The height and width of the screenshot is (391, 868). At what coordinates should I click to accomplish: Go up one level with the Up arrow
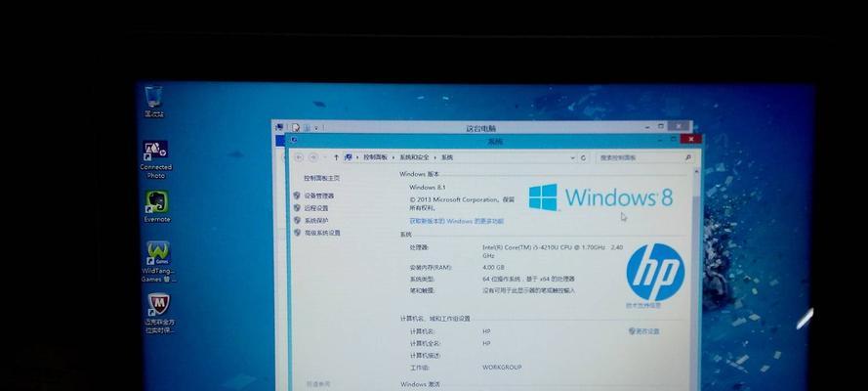point(336,157)
